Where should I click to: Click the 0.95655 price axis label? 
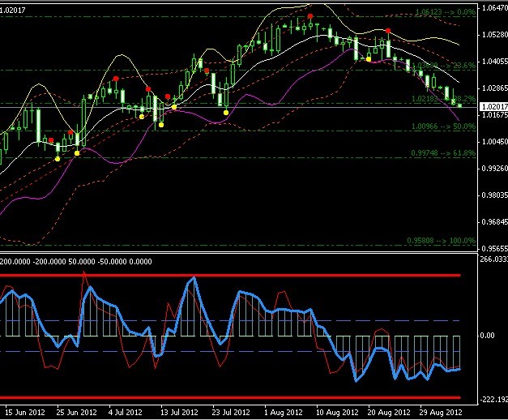click(x=495, y=249)
